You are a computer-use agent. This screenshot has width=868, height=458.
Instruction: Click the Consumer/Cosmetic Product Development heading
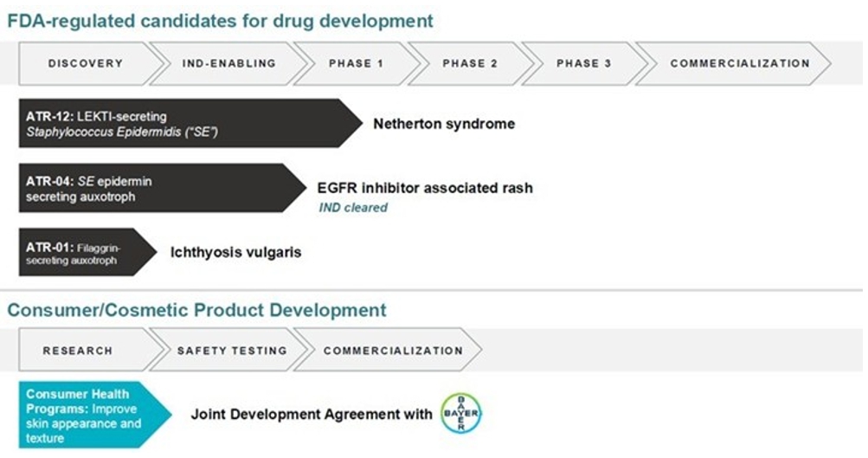pos(196,310)
